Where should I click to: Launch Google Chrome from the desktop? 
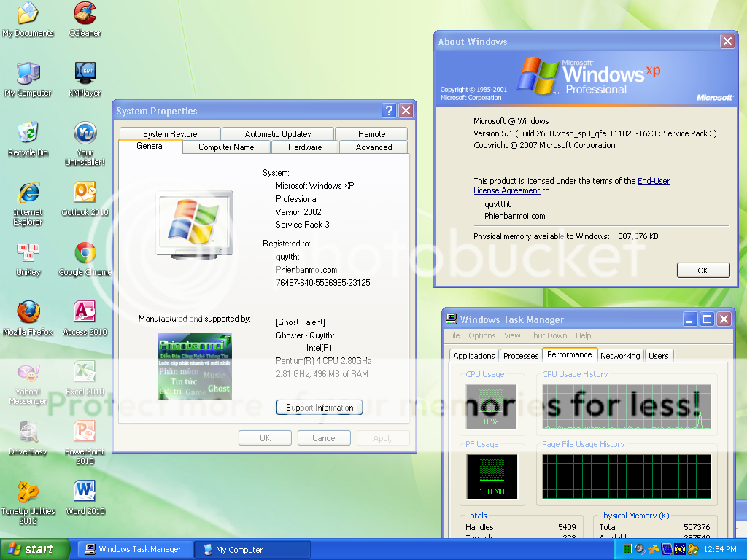85,259
